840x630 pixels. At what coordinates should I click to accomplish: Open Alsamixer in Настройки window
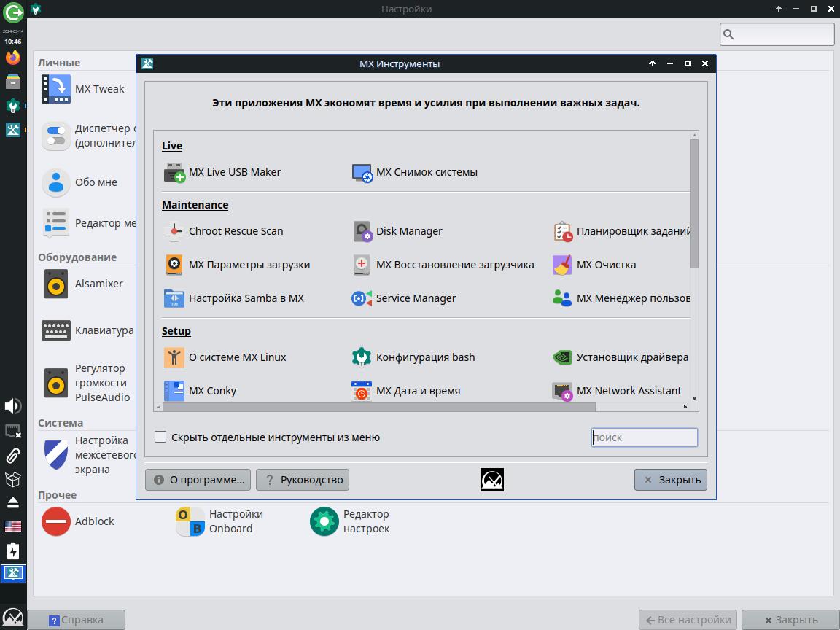(82, 284)
